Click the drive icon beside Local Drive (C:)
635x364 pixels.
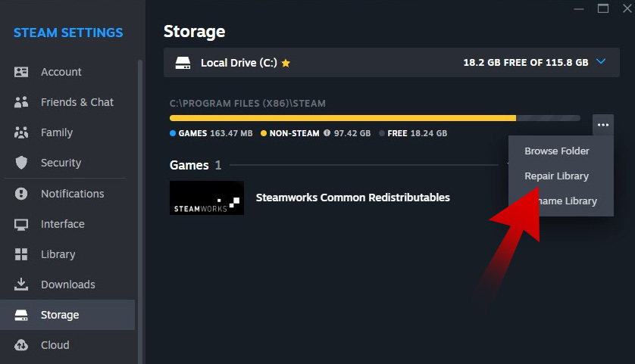click(183, 63)
